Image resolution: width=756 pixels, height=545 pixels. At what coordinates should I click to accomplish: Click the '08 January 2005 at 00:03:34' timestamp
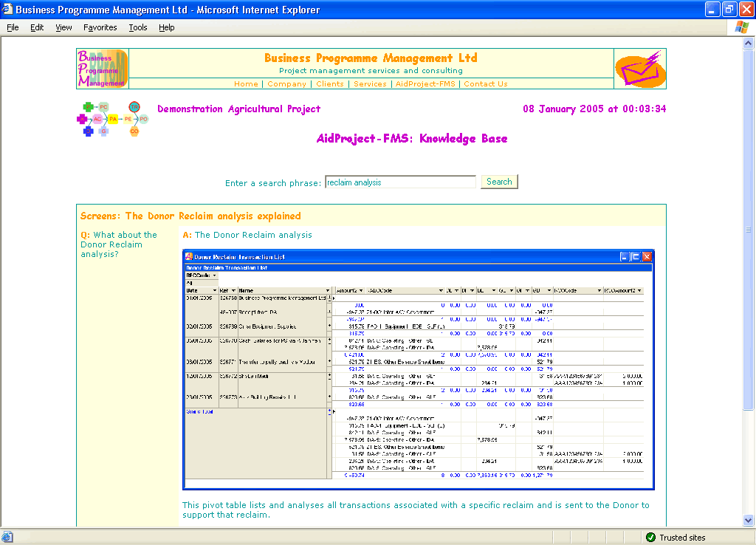pos(594,109)
